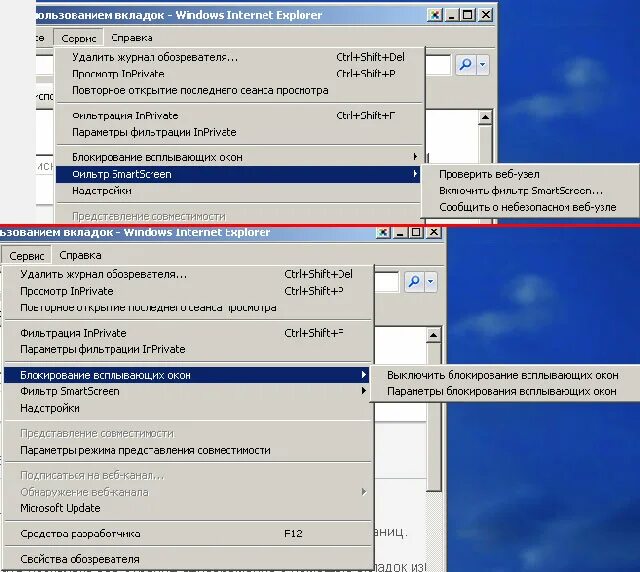Click search input field in the bottom window
The height and width of the screenshot is (572, 640).
(387, 282)
